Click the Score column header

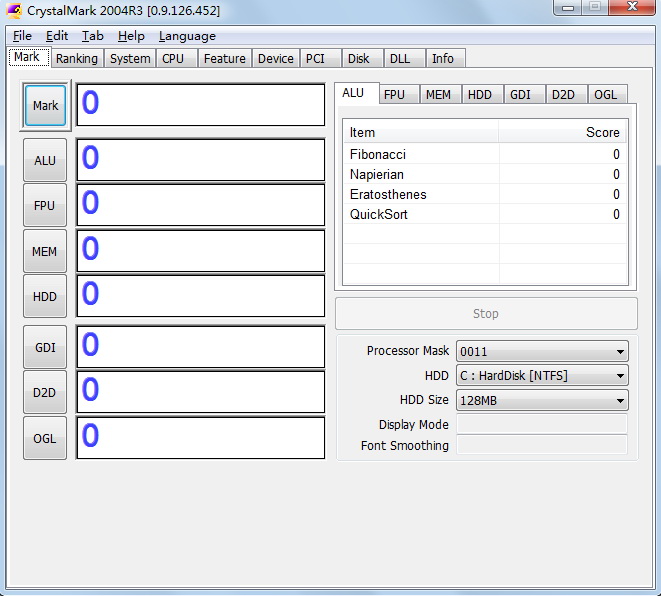click(562, 132)
